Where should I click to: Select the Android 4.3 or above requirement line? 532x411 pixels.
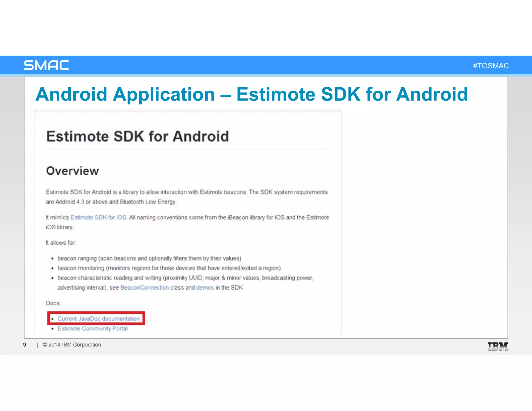point(111,202)
